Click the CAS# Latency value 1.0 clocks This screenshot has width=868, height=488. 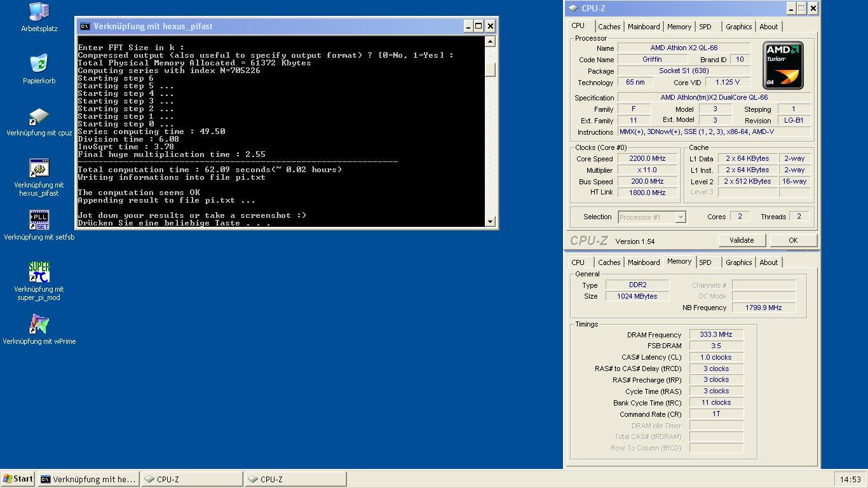(x=716, y=358)
